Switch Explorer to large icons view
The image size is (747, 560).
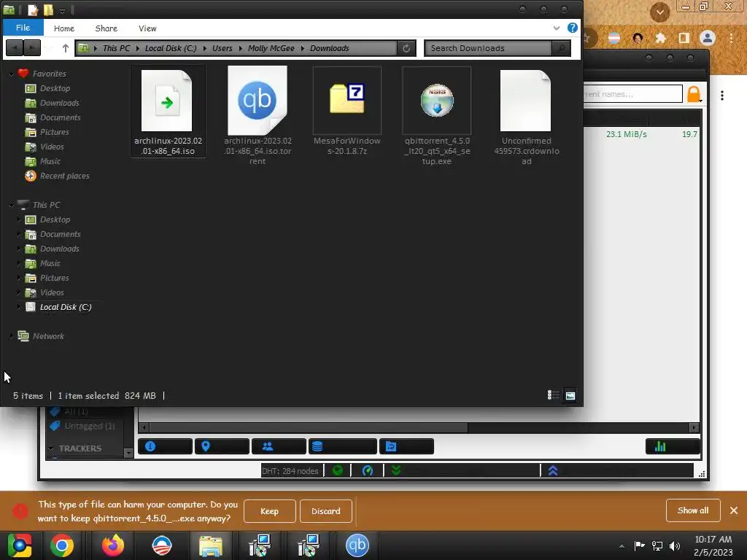570,395
